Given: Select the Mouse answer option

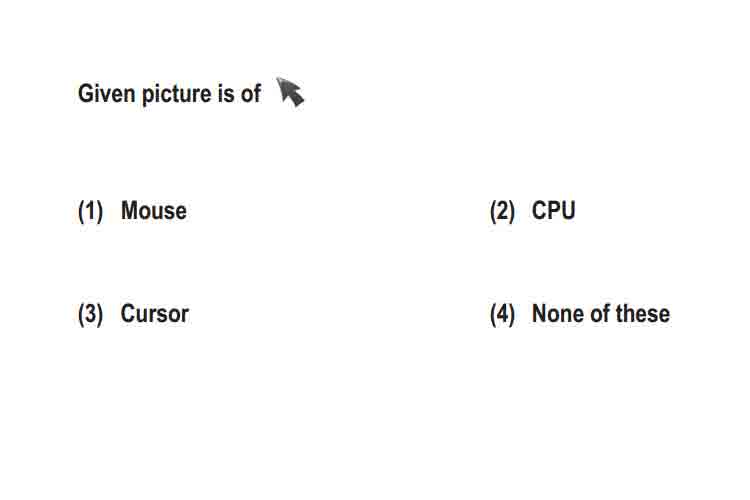Looking at the screenshot, I should pyautogui.click(x=154, y=211).
